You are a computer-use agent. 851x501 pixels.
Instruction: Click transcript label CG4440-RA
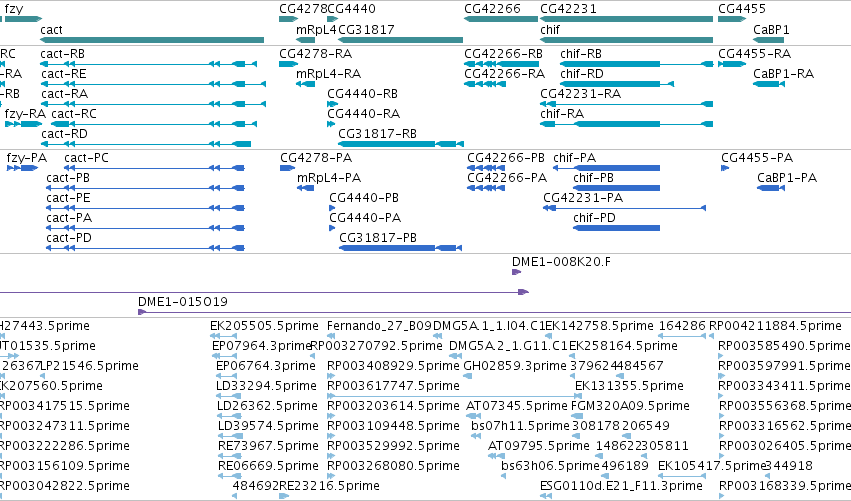pyautogui.click(x=364, y=114)
